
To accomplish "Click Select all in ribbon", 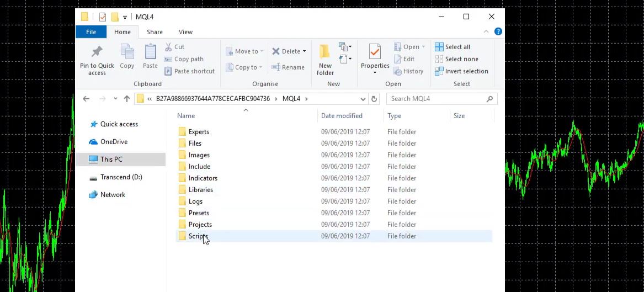I will (x=453, y=47).
